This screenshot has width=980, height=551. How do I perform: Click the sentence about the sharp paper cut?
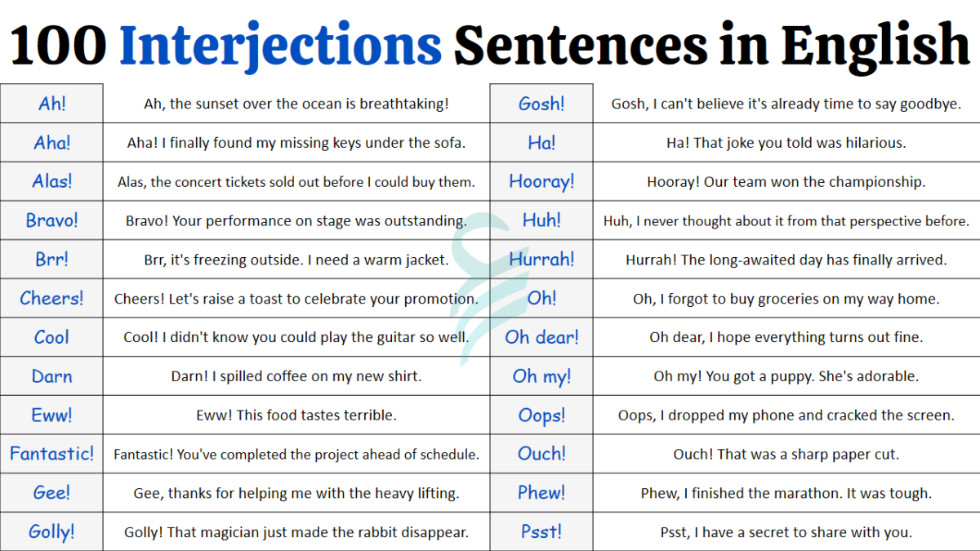[786, 454]
